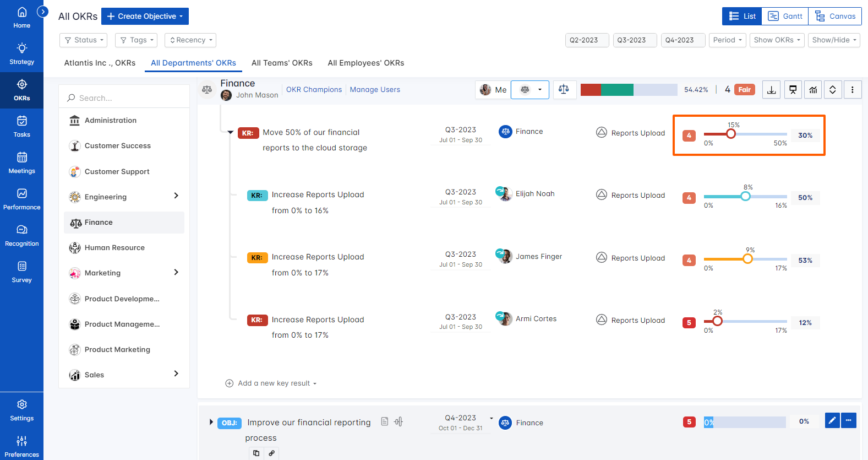The image size is (868, 460).
Task: Click the download icon in Finance header
Action: (x=772, y=90)
